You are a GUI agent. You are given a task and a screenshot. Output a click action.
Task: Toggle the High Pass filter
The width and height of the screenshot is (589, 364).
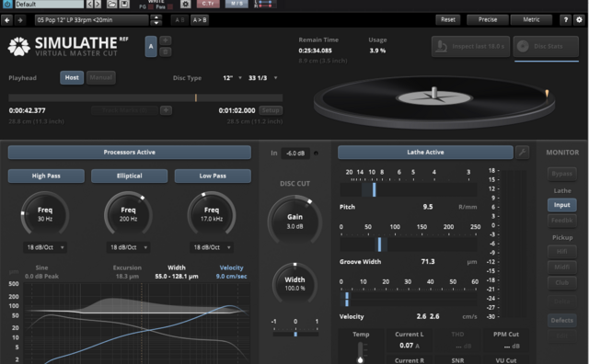click(46, 176)
